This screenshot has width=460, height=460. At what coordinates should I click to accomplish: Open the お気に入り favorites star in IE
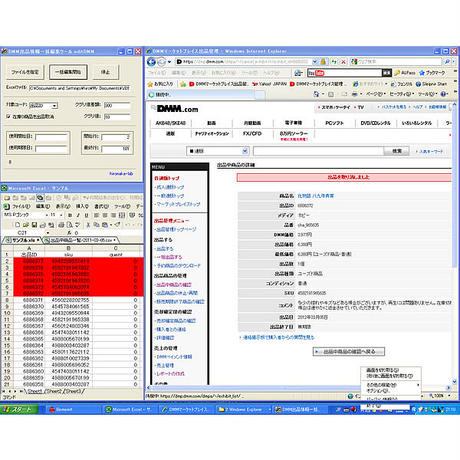coord(160,84)
